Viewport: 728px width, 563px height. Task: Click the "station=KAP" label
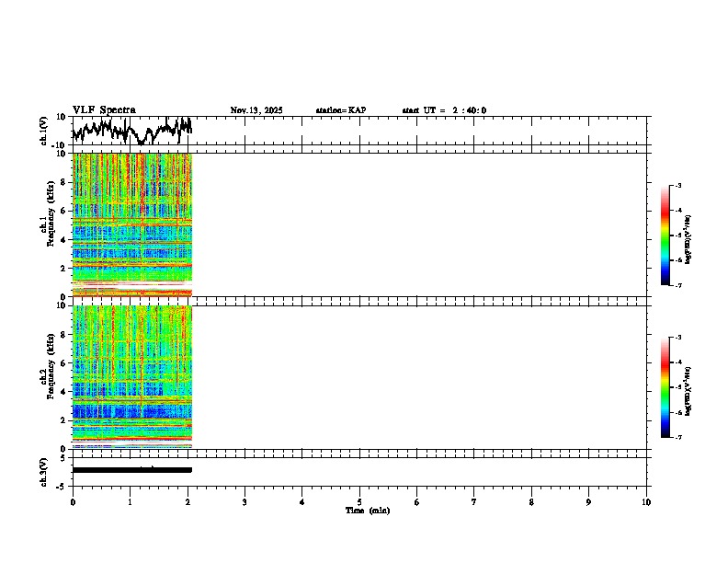(341, 110)
